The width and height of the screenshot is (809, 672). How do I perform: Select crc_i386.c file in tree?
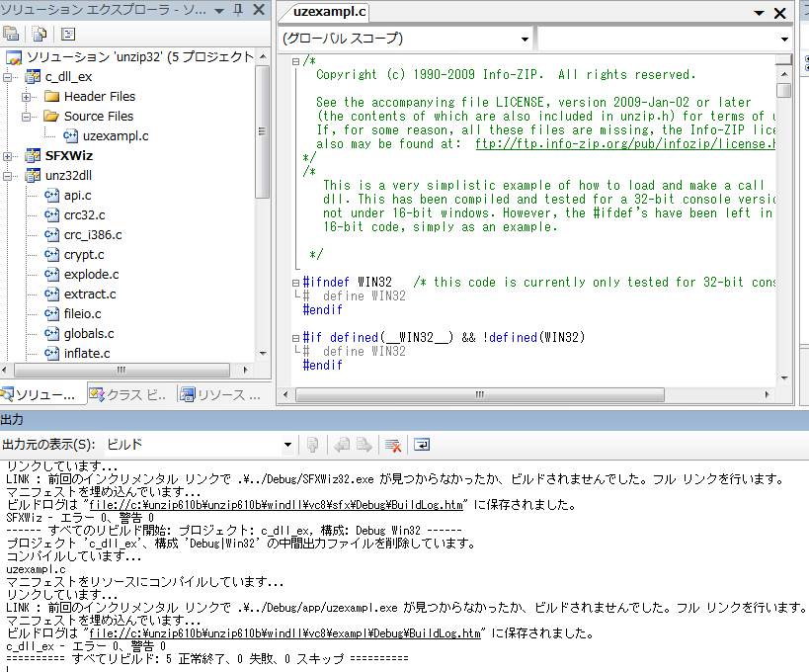[93, 235]
